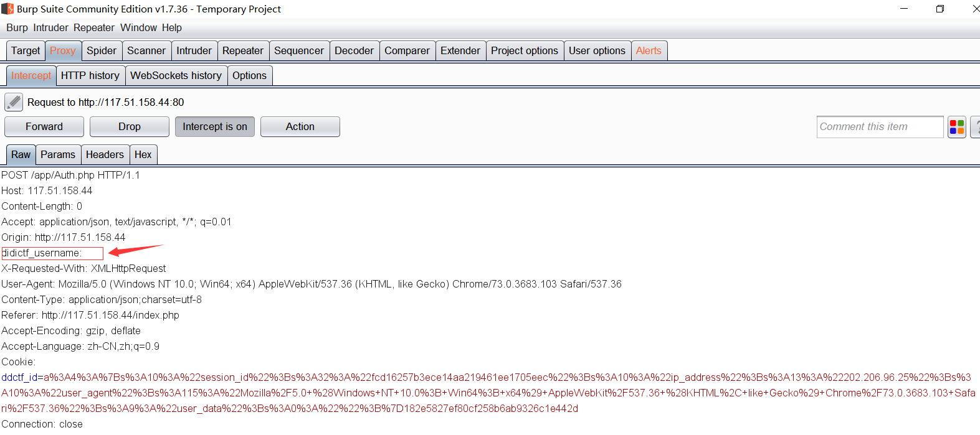Image resolution: width=980 pixels, height=435 pixels.
Task: Click the Origin header line
Action: pos(64,238)
